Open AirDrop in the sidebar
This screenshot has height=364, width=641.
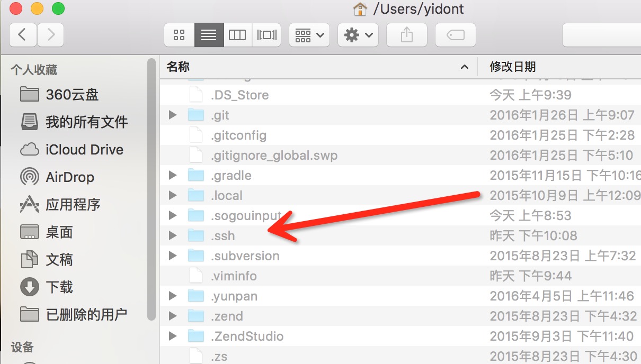57,177
